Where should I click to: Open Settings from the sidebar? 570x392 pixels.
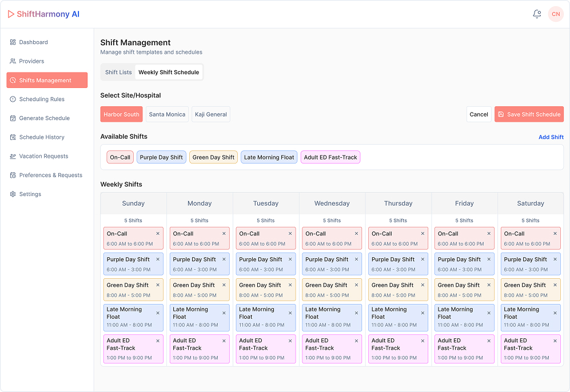tap(30, 194)
